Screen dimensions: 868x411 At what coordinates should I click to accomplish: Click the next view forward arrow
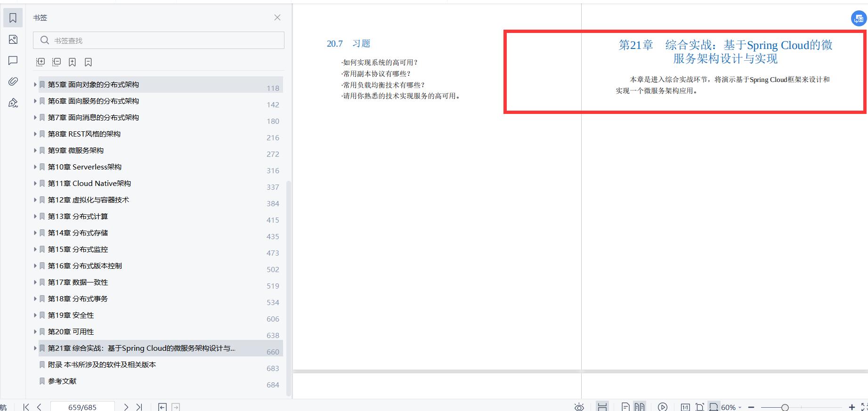coord(176,407)
